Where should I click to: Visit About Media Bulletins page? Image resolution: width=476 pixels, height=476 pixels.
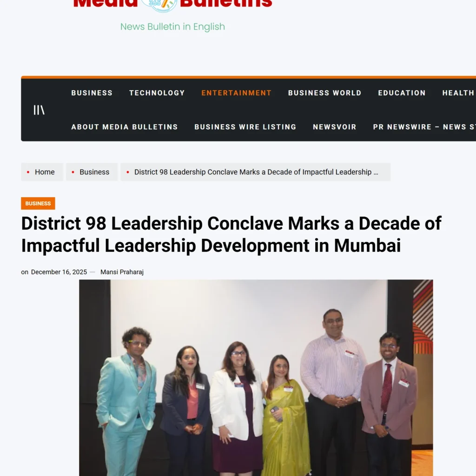click(x=125, y=127)
